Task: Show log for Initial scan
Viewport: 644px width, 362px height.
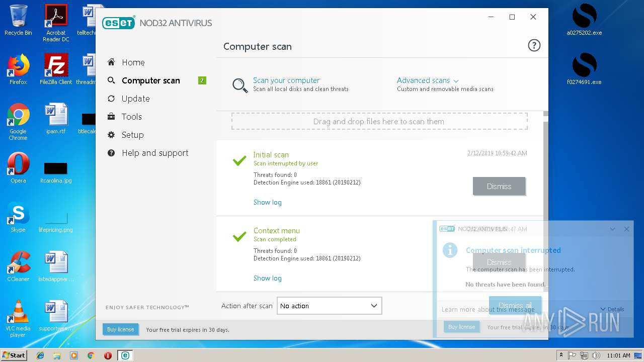Action: [267, 202]
